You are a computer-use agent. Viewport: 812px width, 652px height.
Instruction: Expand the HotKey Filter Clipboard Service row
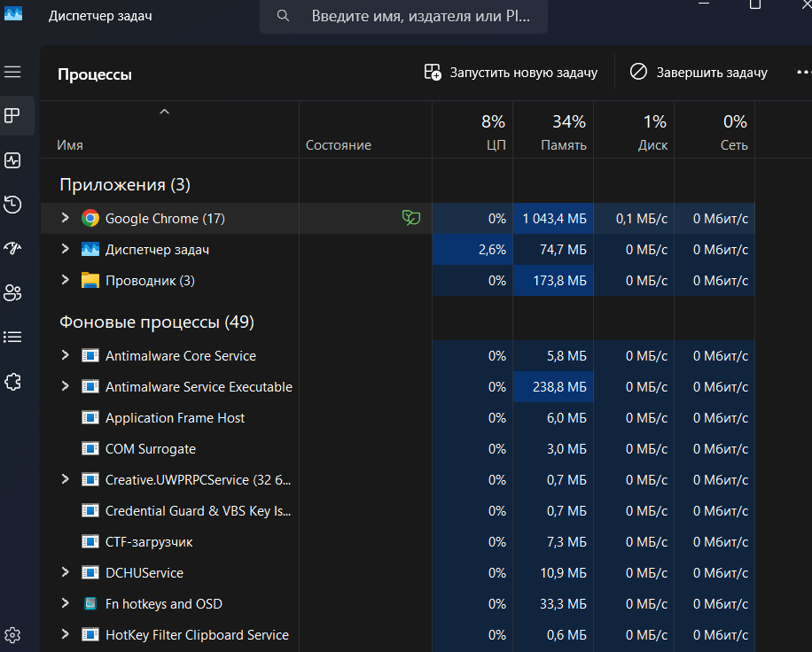pyautogui.click(x=66, y=634)
